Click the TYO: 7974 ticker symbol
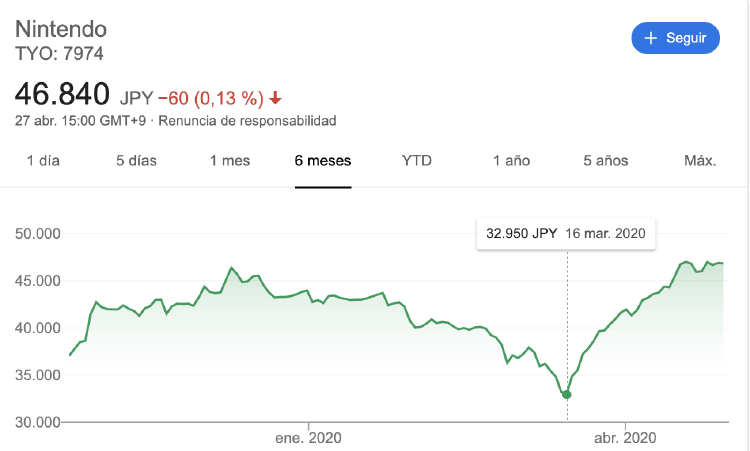Screen dimensions: 750x451 tap(59, 54)
